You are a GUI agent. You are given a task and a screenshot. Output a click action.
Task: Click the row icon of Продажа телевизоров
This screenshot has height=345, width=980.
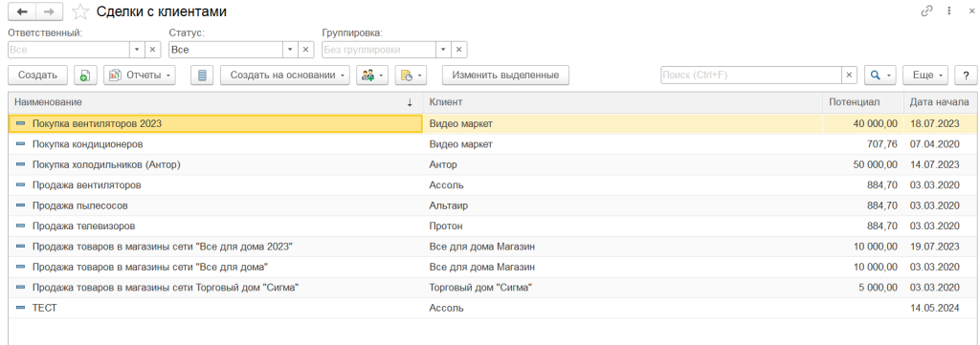[x=20, y=226]
